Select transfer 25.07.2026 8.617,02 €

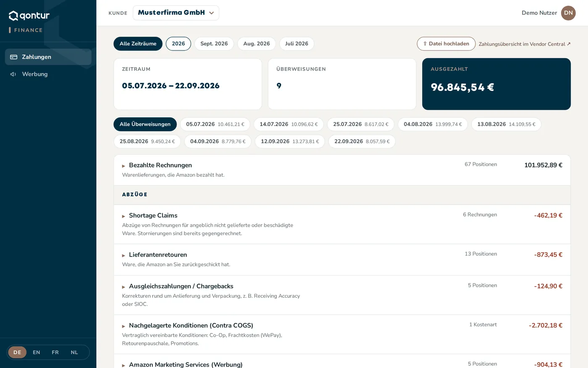tap(361, 124)
